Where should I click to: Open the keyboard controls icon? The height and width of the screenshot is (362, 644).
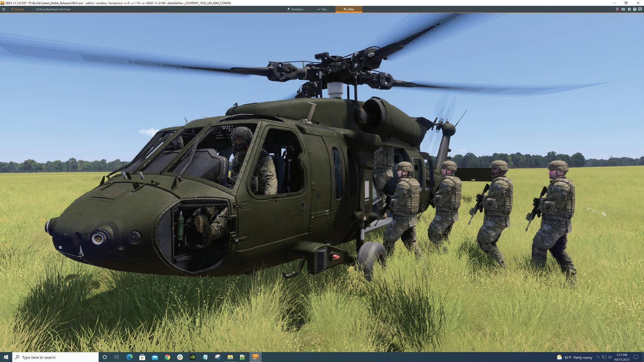coord(623,9)
